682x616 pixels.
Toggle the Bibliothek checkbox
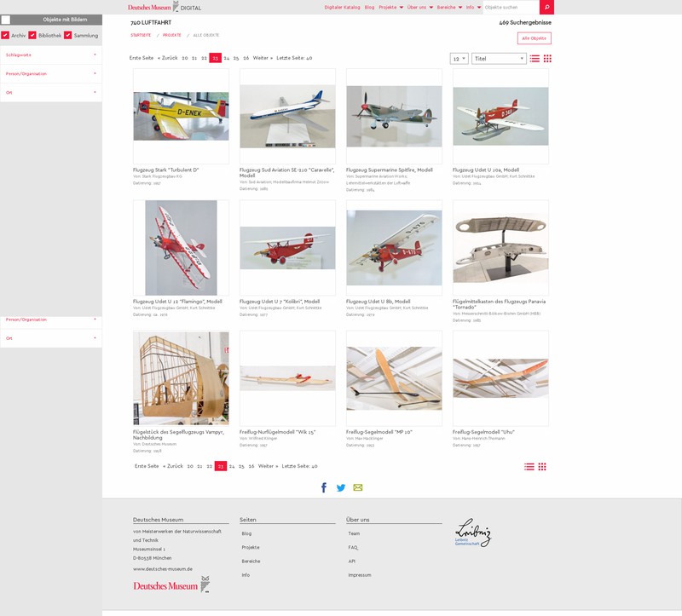[32, 36]
